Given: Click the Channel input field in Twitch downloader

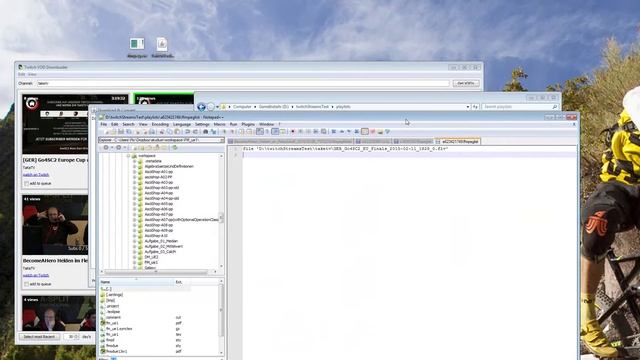Looking at the screenshot, I should point(243,83).
